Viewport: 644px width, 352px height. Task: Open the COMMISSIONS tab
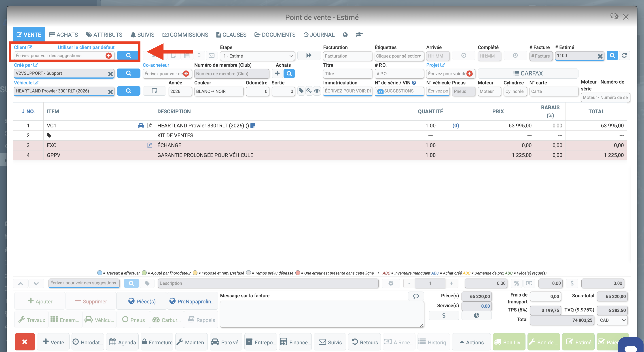185,35
